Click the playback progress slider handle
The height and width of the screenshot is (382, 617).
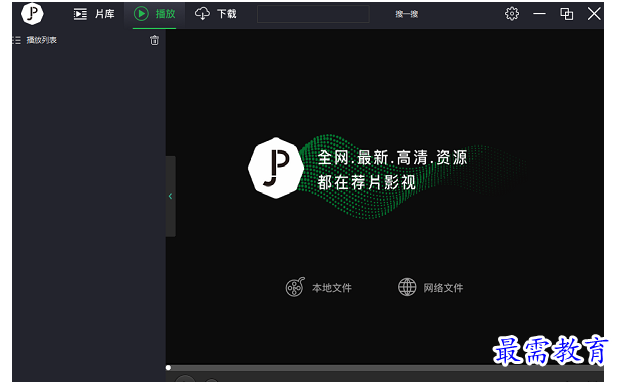pyautogui.click(x=168, y=368)
